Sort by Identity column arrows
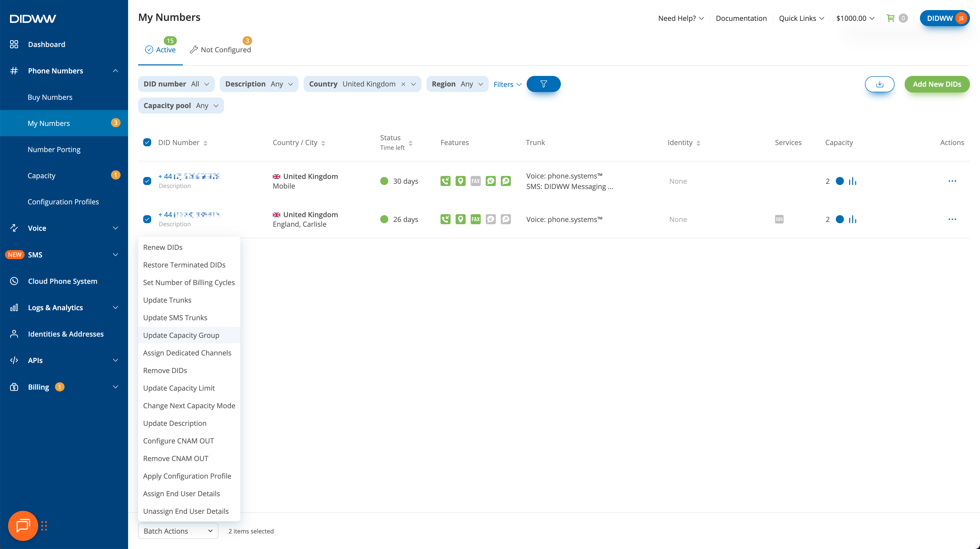 [x=698, y=143]
